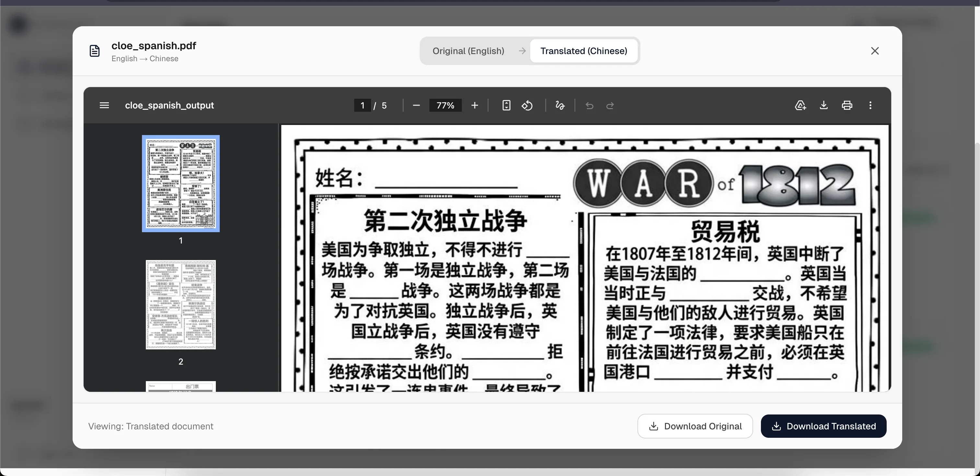This screenshot has height=476, width=980.
Task: Open the PDF viewer more actions menu
Action: [870, 105]
